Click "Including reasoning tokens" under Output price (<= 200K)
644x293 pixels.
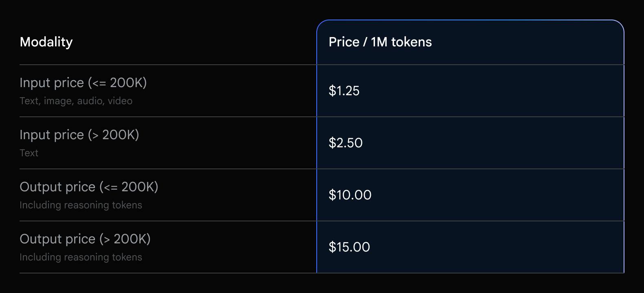[81, 205]
